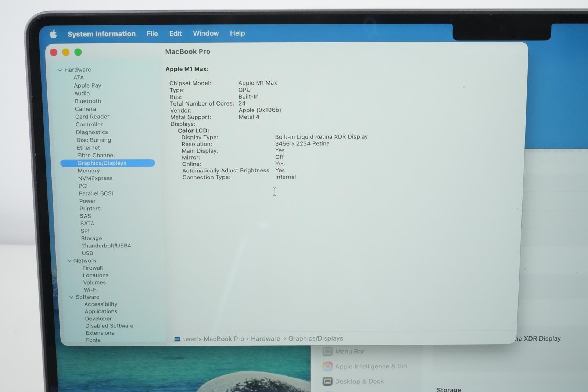
Task: Open the File menu
Action: click(x=152, y=33)
